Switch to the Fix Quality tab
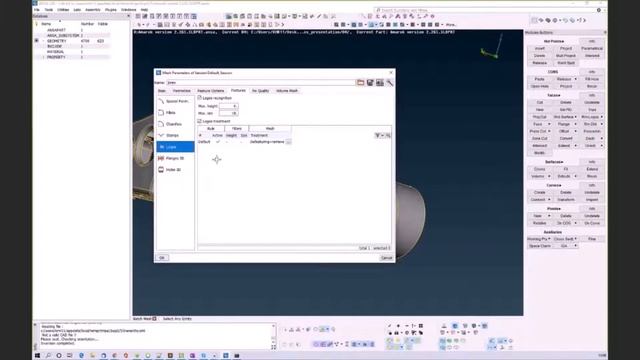This screenshot has width=640, height=360. pyautogui.click(x=260, y=91)
